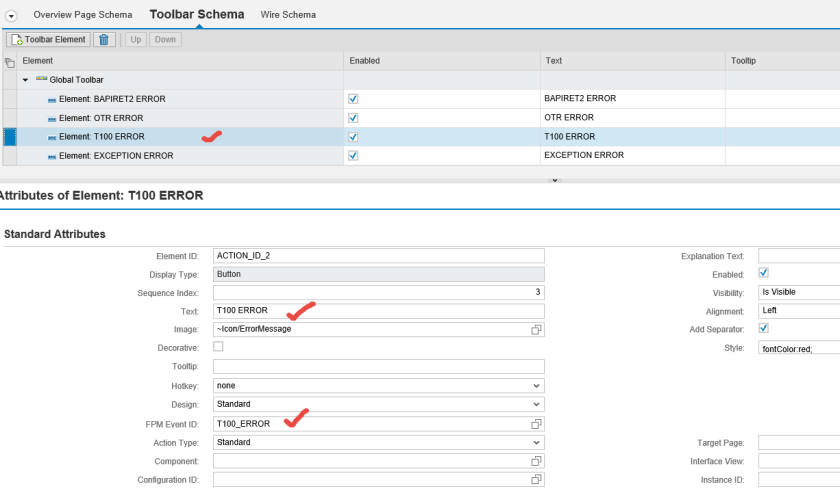
Task: Switch to Overview Page Schema tab
Action: (x=82, y=14)
